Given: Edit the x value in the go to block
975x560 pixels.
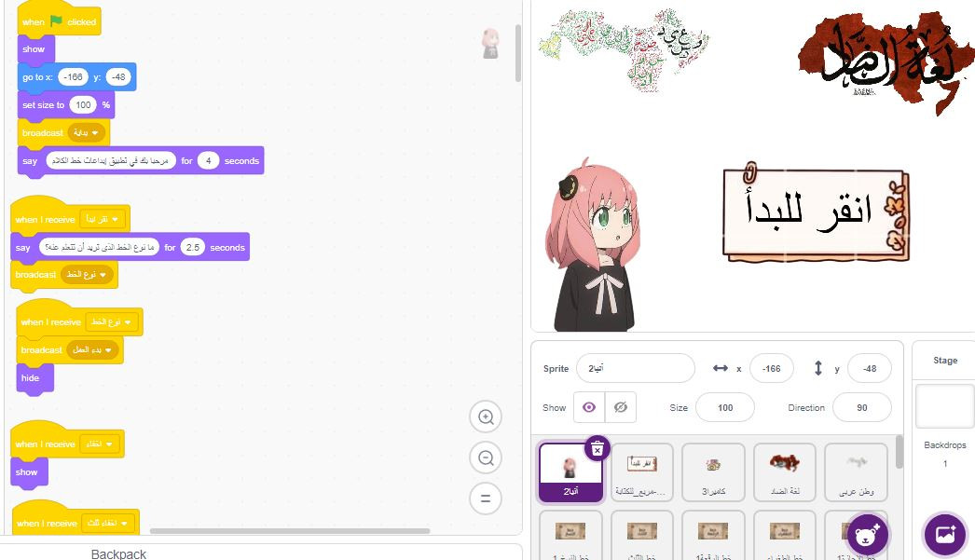Looking at the screenshot, I should tap(73, 77).
